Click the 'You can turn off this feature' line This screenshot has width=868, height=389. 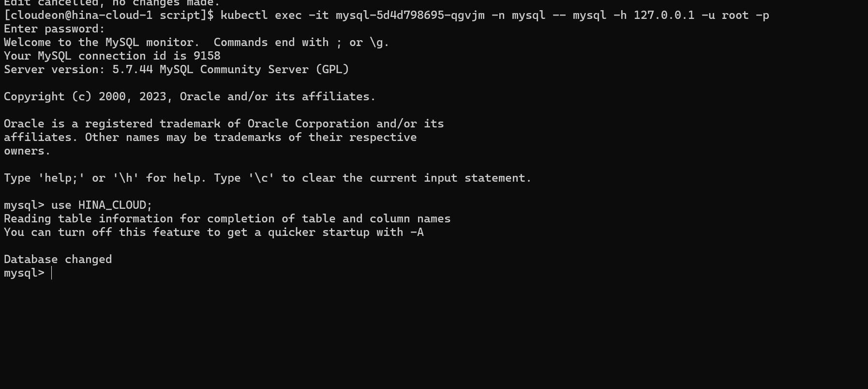213,233
